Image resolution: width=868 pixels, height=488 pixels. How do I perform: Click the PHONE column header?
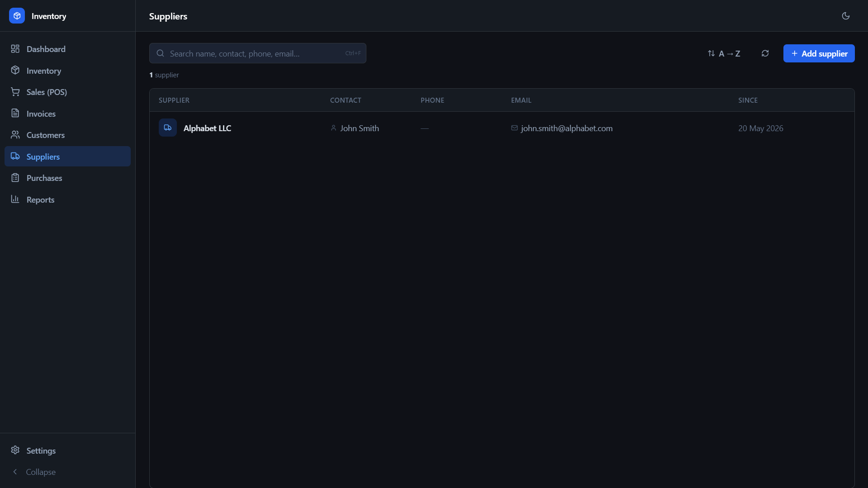point(432,100)
